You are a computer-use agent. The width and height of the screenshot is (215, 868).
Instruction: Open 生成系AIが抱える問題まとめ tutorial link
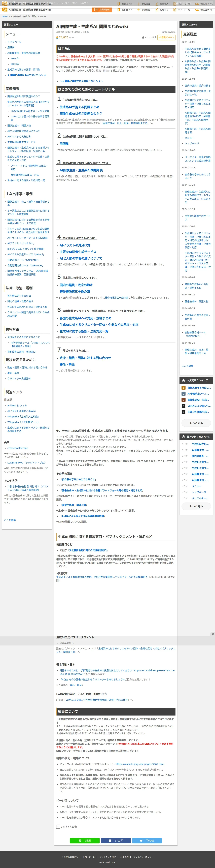click(79, 107)
